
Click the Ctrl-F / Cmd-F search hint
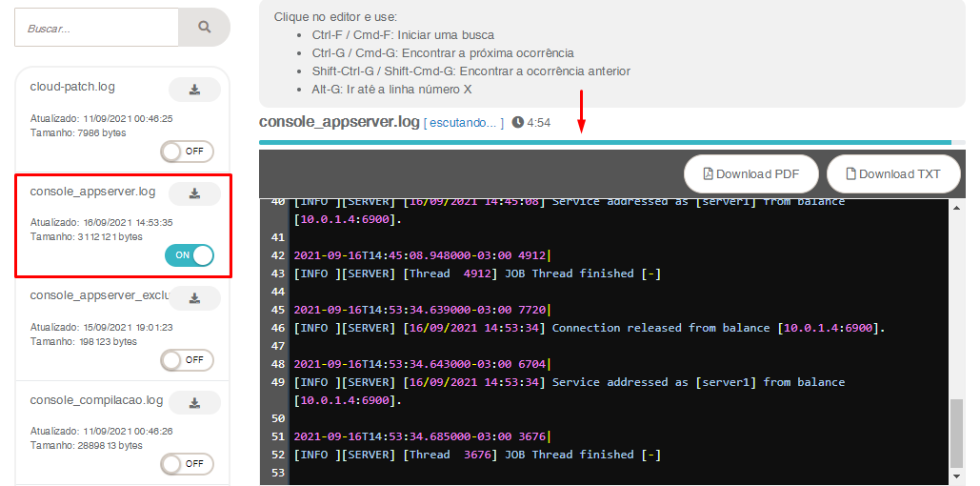point(403,35)
